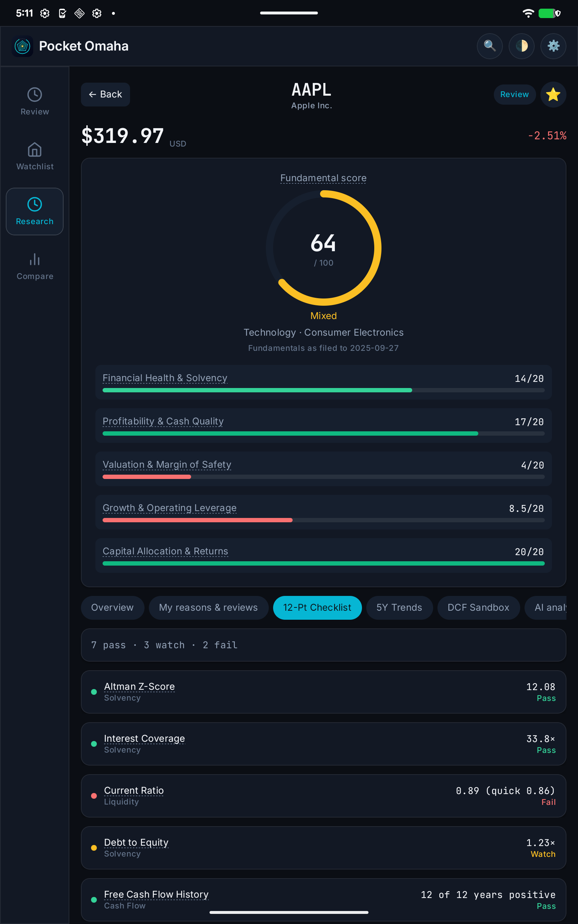Open the AI analysis tab

(x=546, y=607)
